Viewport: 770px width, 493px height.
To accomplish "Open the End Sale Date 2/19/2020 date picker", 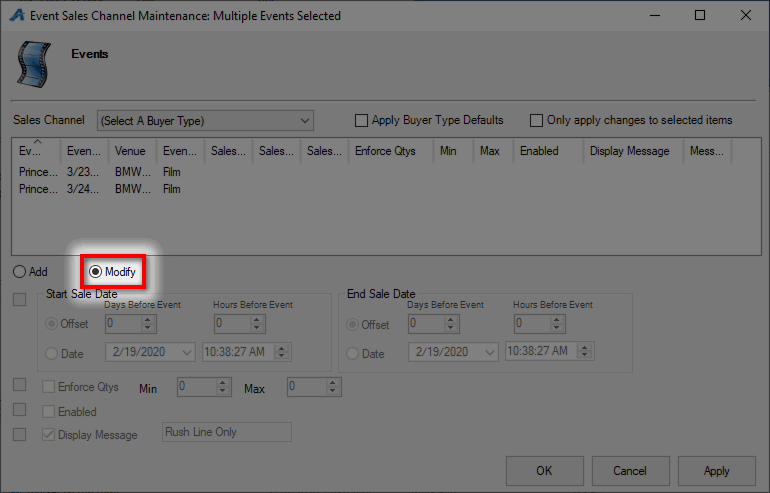I will point(453,352).
